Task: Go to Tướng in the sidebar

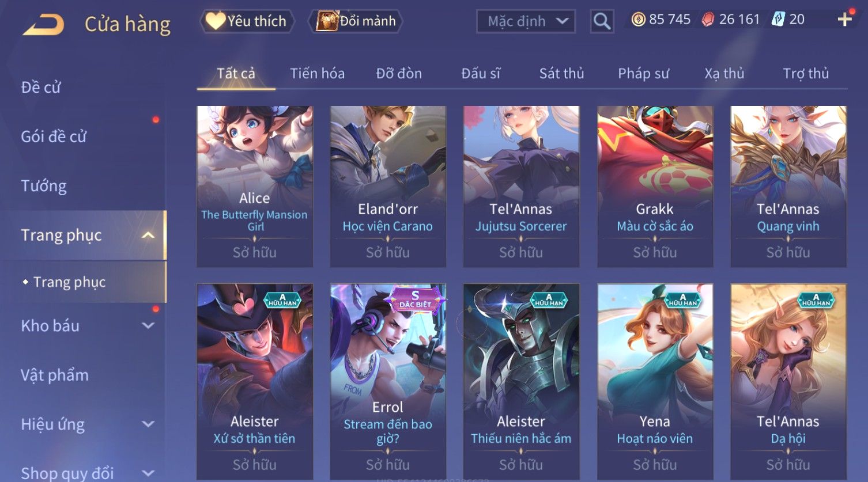Action: tap(44, 186)
